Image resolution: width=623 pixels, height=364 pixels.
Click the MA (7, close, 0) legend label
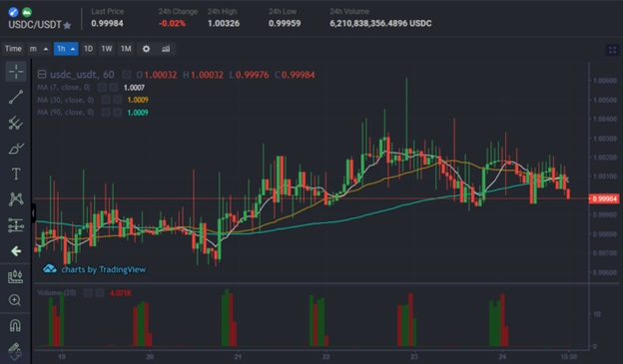[64, 88]
